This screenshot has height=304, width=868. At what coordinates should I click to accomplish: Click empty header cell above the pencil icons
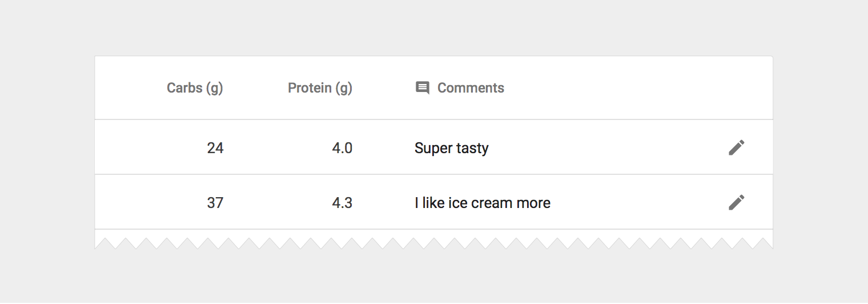[736, 88]
